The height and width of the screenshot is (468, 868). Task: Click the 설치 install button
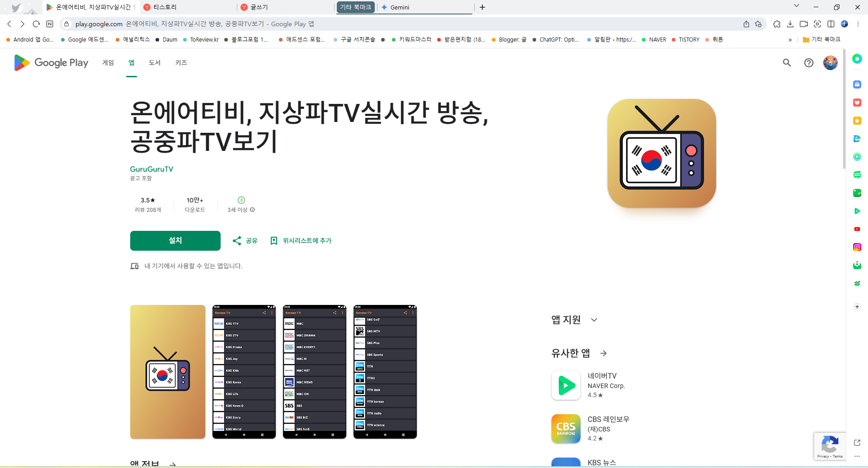(x=175, y=240)
